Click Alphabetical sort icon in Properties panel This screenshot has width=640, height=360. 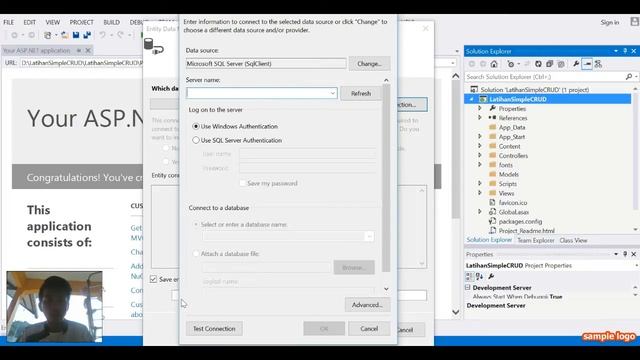pos(480,276)
